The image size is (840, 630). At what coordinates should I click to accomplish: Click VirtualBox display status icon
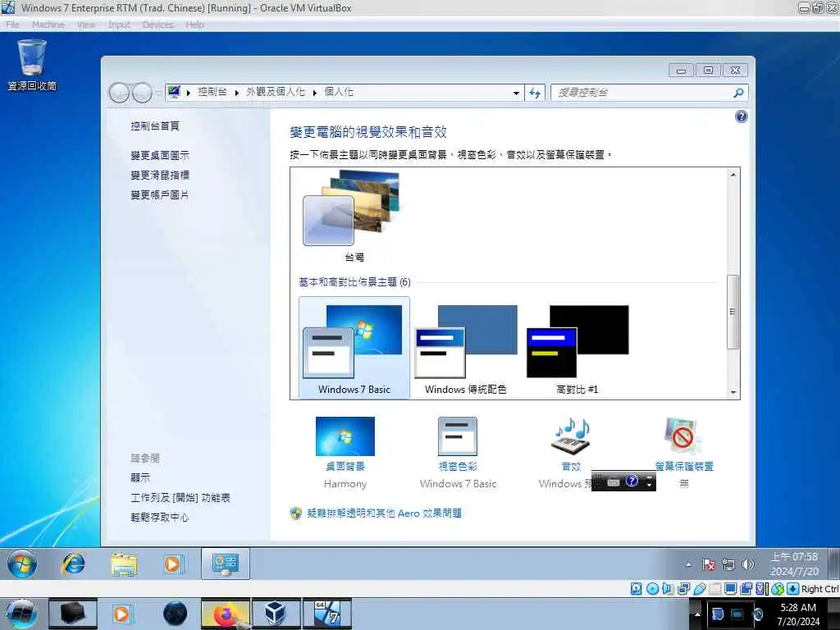coord(730,589)
